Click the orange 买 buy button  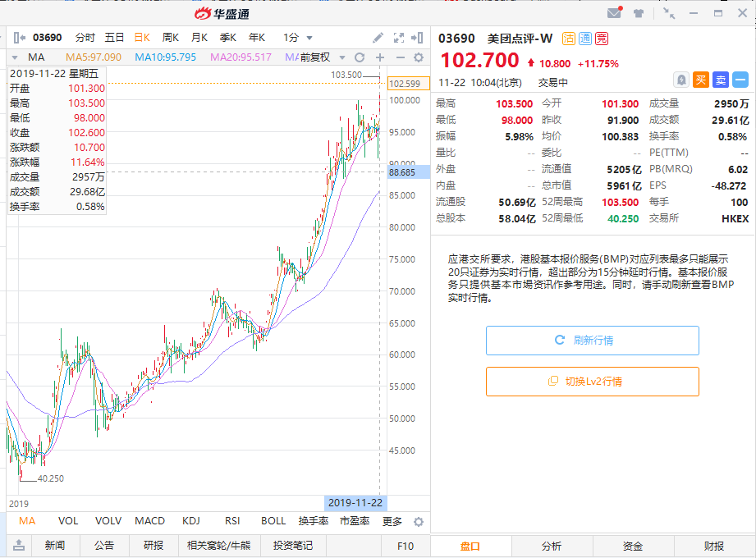click(701, 80)
